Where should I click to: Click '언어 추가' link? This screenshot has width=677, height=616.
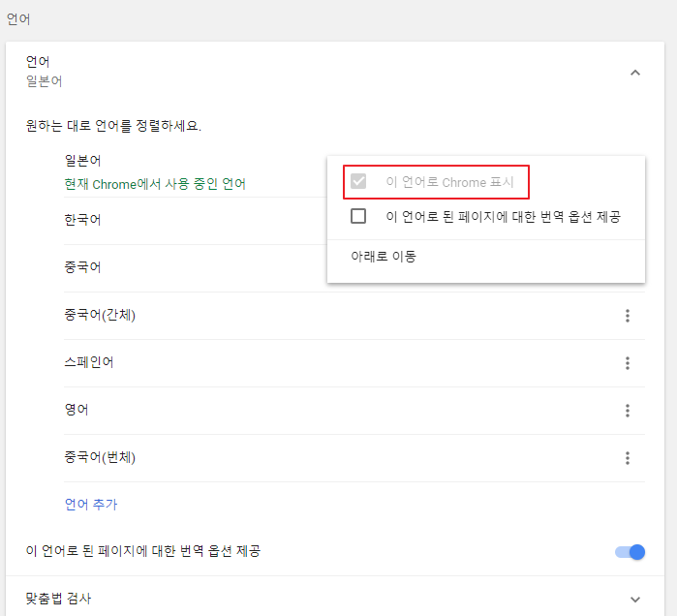91,505
